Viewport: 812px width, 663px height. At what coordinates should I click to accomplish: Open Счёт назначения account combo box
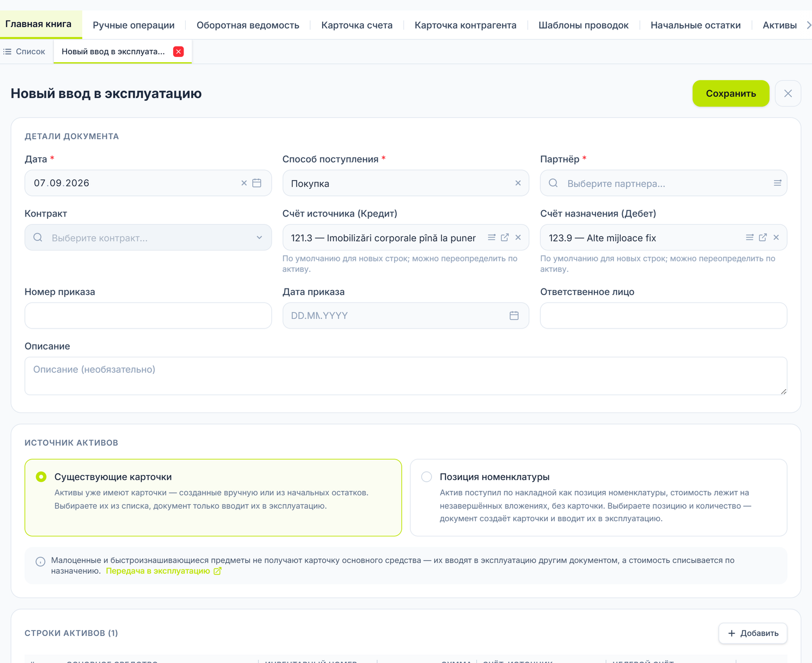tap(663, 238)
